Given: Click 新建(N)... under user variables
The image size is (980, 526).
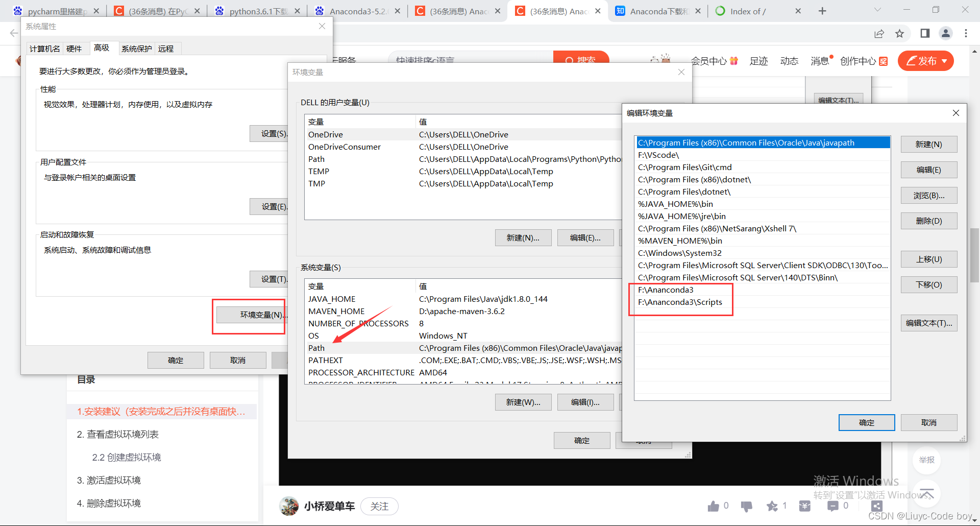Looking at the screenshot, I should click(x=523, y=238).
